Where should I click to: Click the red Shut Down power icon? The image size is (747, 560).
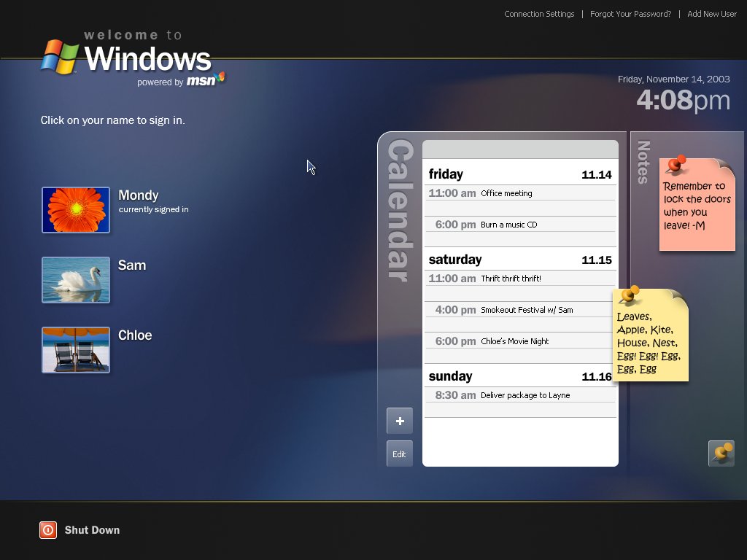point(48,530)
